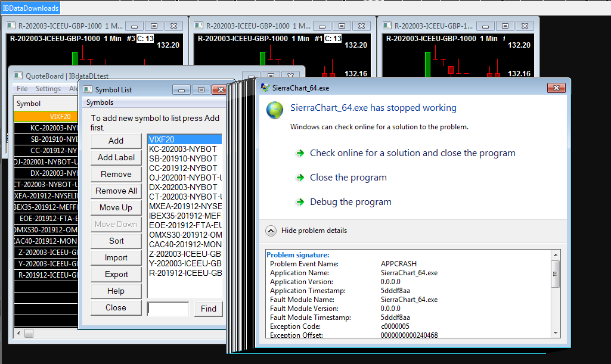Select the DX-202003 row in QuoteBoard
Viewport: 611px width, 364px height.
click(x=46, y=173)
